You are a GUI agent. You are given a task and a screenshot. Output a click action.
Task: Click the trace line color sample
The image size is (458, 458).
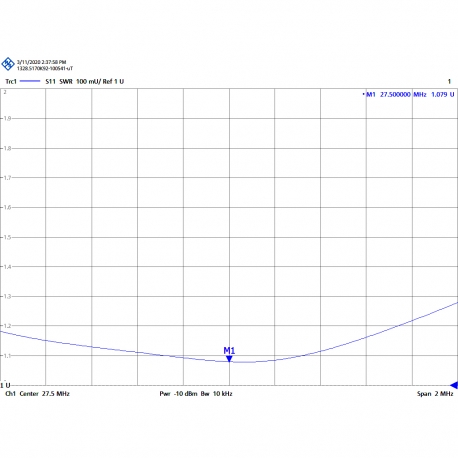pos(30,81)
